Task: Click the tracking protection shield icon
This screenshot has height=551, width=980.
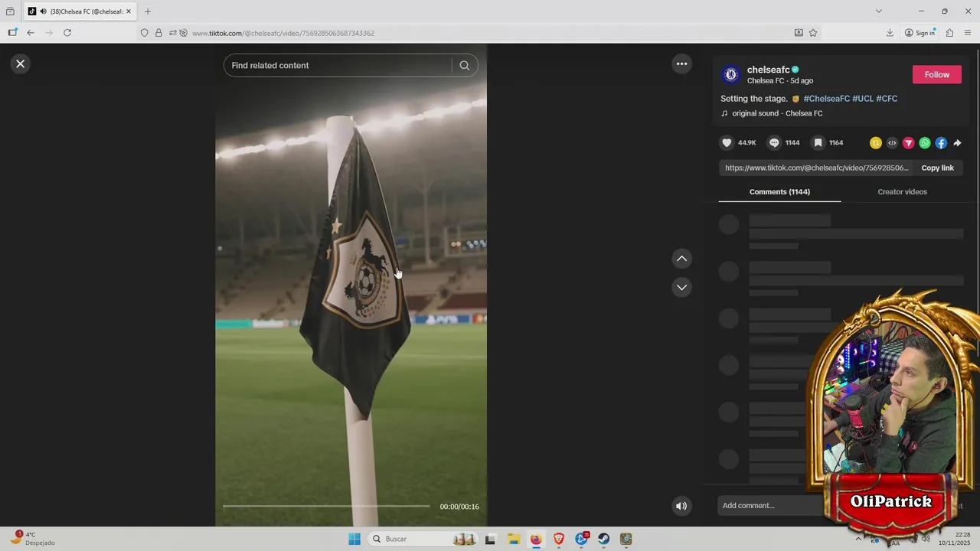Action: (144, 33)
